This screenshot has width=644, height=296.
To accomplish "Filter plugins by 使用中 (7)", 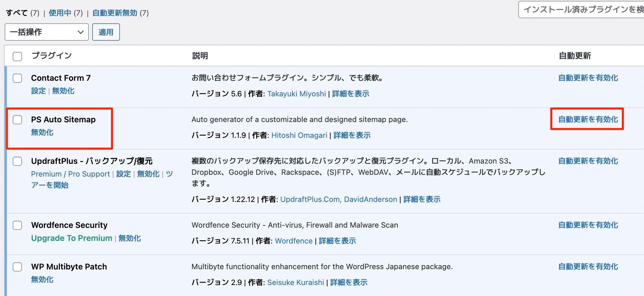I will [x=66, y=13].
